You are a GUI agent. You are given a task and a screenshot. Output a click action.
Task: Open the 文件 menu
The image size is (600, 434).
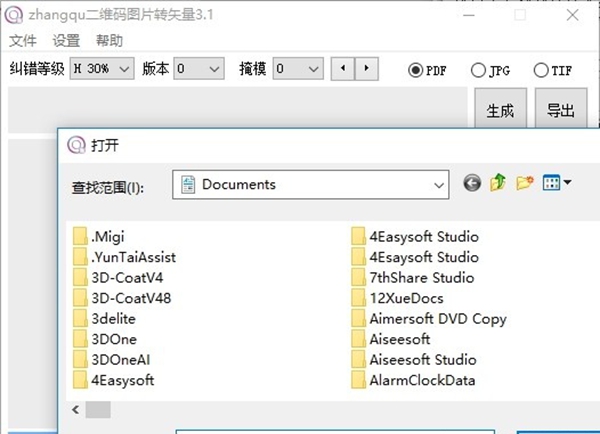[23, 40]
